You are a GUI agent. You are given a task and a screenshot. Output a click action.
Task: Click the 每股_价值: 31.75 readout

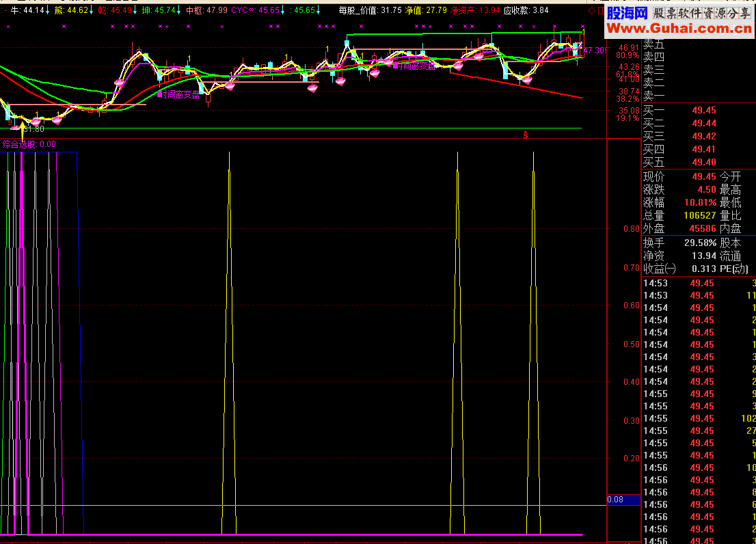click(x=370, y=10)
